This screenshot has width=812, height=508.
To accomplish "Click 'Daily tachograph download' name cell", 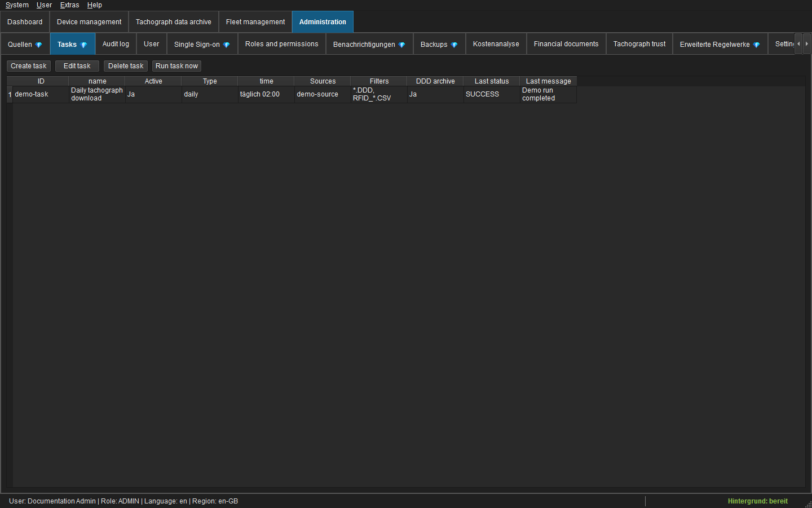I will tap(97, 94).
